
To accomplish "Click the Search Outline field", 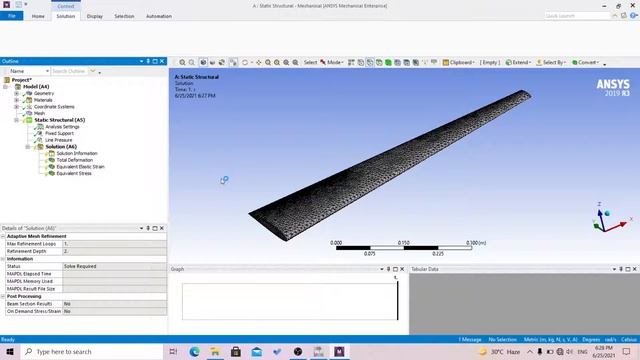I will 69,71.
